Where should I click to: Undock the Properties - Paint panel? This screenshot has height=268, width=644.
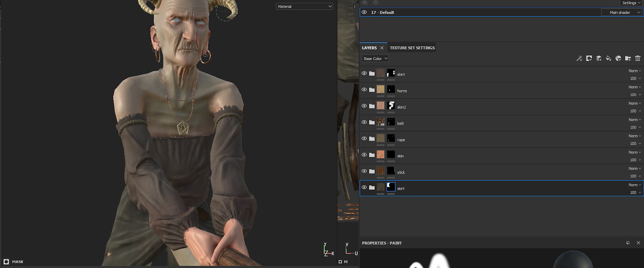tap(628, 243)
